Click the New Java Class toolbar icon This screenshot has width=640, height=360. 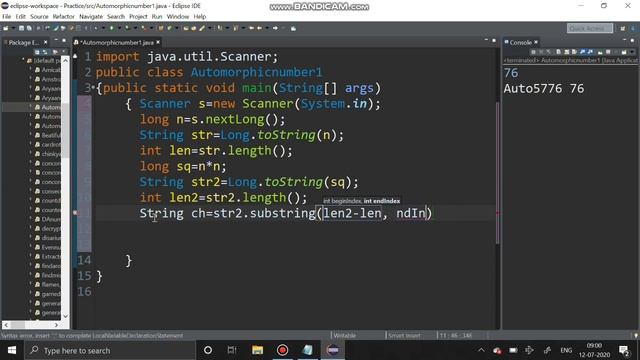coord(169,28)
